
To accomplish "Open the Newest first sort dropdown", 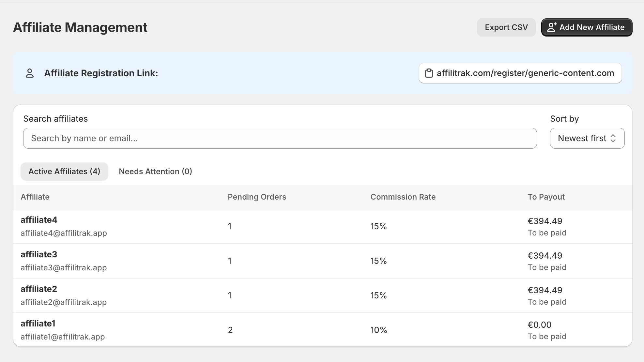I will [587, 138].
